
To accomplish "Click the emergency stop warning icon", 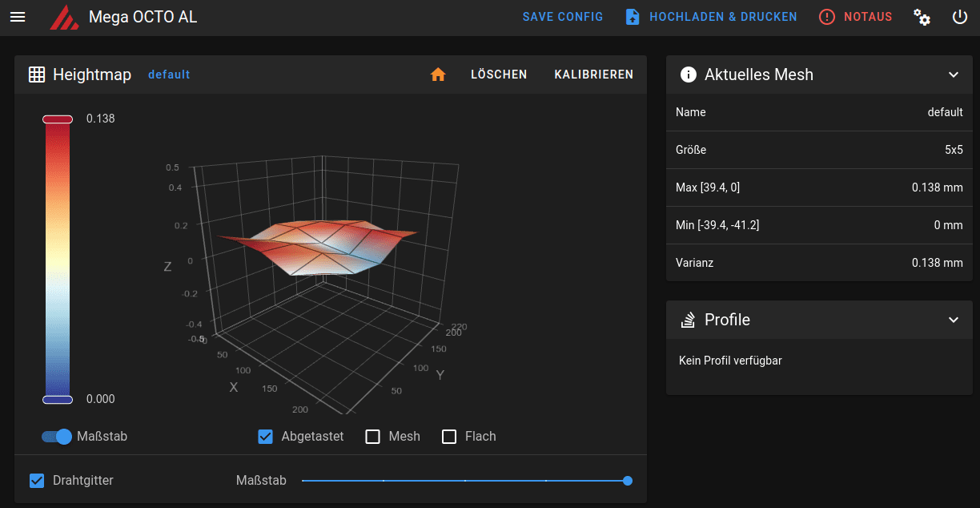I will [827, 17].
